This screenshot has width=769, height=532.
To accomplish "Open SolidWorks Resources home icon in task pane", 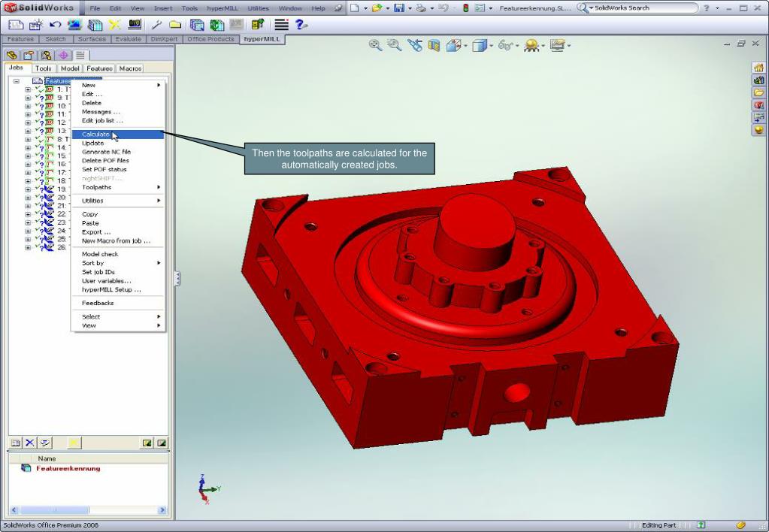I will pyautogui.click(x=758, y=67).
